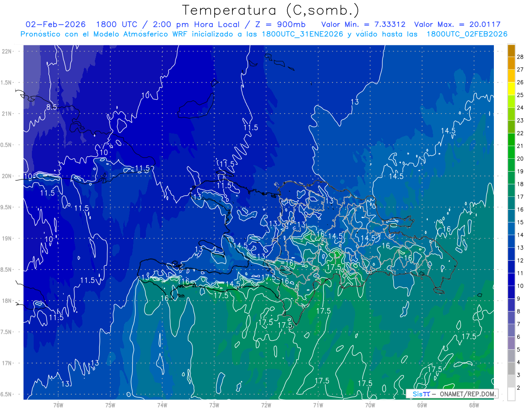The height and width of the screenshot is (411, 532).
Task: Click the date text "02-Feb-2026"
Action: [x=56, y=24]
